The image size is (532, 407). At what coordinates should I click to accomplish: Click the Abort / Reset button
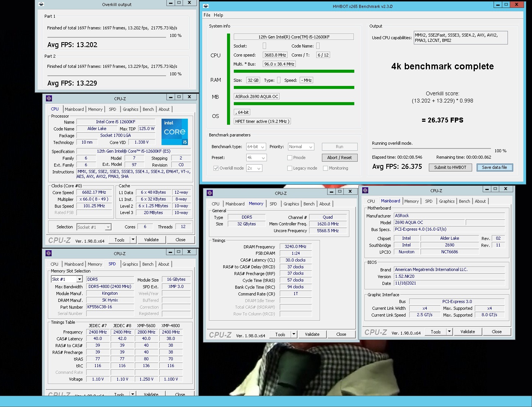click(x=340, y=158)
